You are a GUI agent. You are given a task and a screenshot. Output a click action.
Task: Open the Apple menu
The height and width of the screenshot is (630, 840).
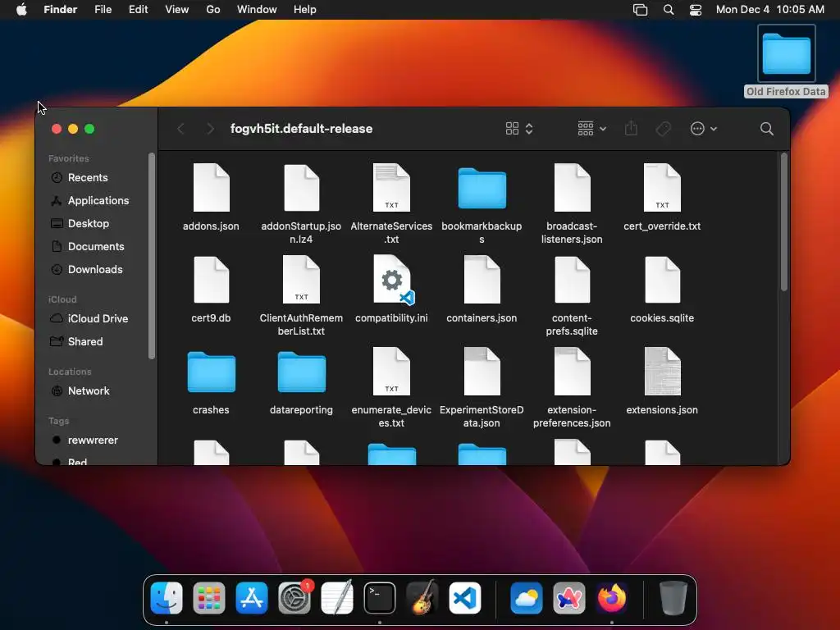click(x=21, y=10)
